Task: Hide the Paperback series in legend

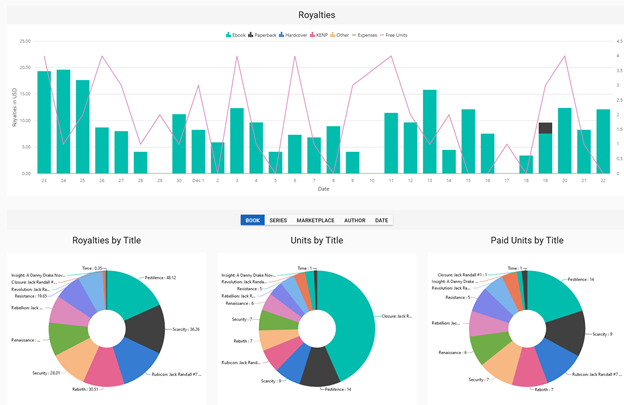Action: pos(262,35)
